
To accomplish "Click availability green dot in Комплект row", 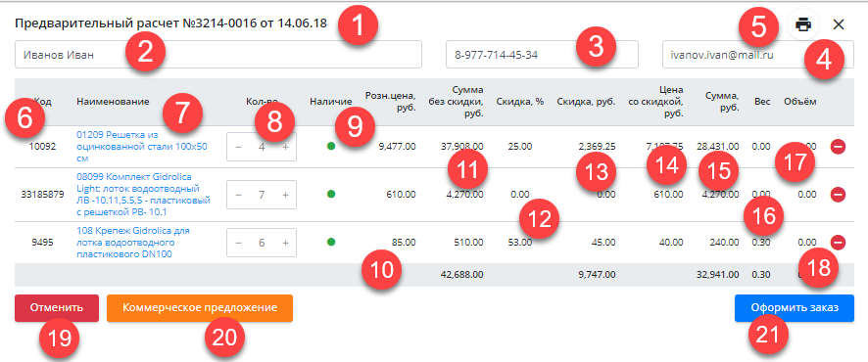I will click(x=331, y=194).
